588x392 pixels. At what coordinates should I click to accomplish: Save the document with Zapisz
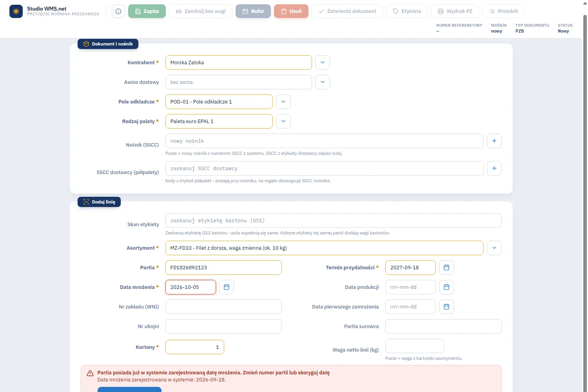147,11
